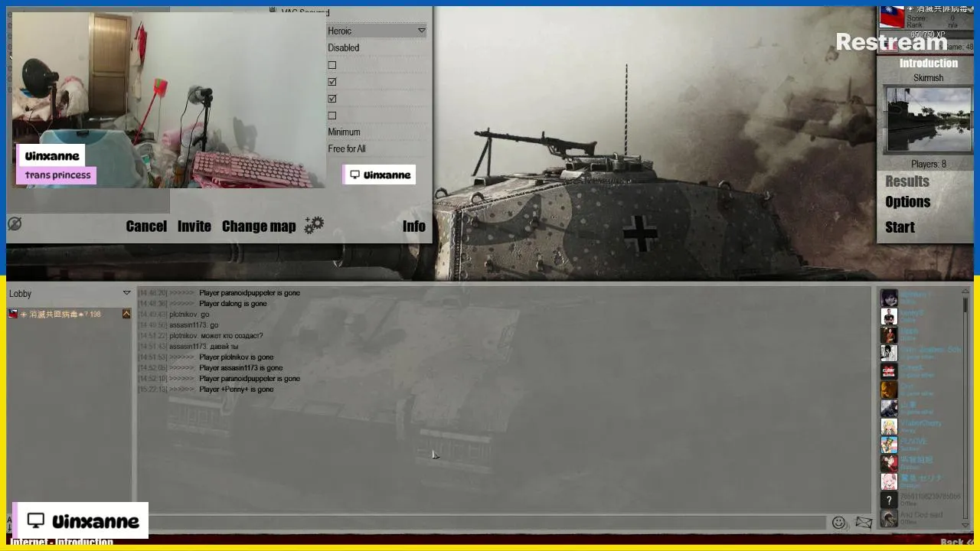The width and height of the screenshot is (980, 551).
Task: Select the topmost dark-haired portrait avatar
Action: [889, 298]
